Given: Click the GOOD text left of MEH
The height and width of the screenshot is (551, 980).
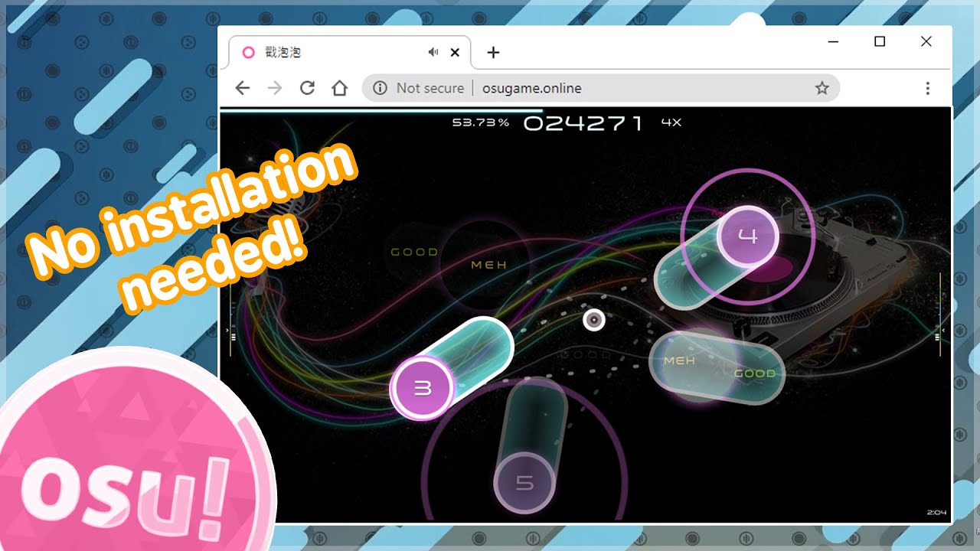Looking at the screenshot, I should (x=414, y=252).
